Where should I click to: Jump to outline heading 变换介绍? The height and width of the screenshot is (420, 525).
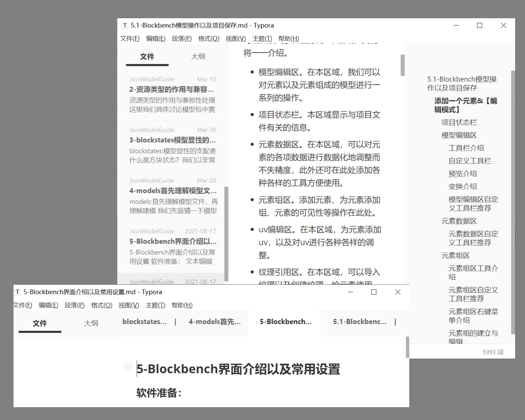463,187
